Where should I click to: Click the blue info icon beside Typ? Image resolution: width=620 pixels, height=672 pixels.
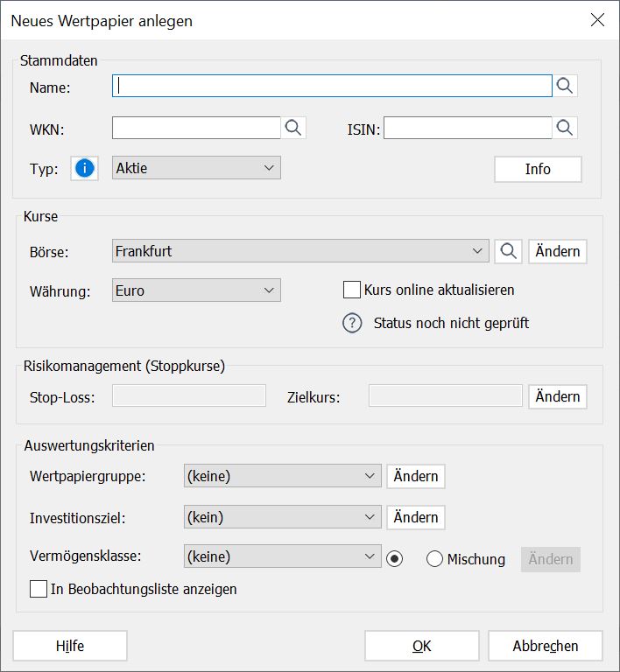(85, 169)
